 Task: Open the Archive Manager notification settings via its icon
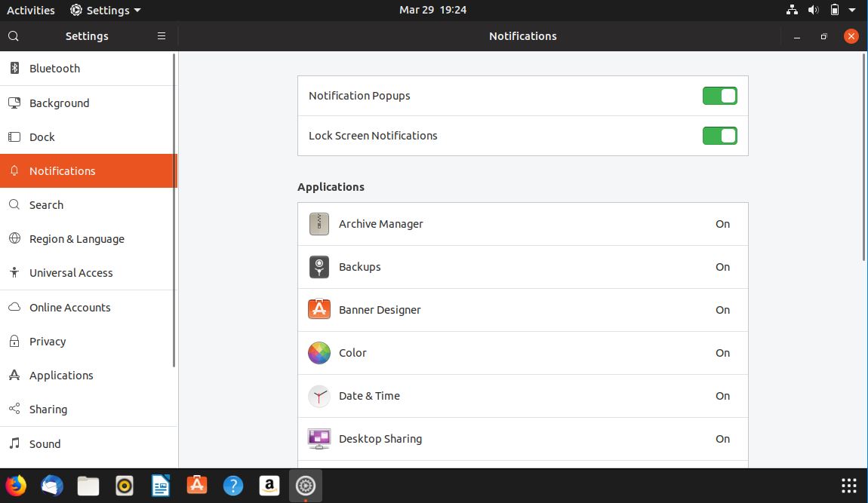[319, 224]
